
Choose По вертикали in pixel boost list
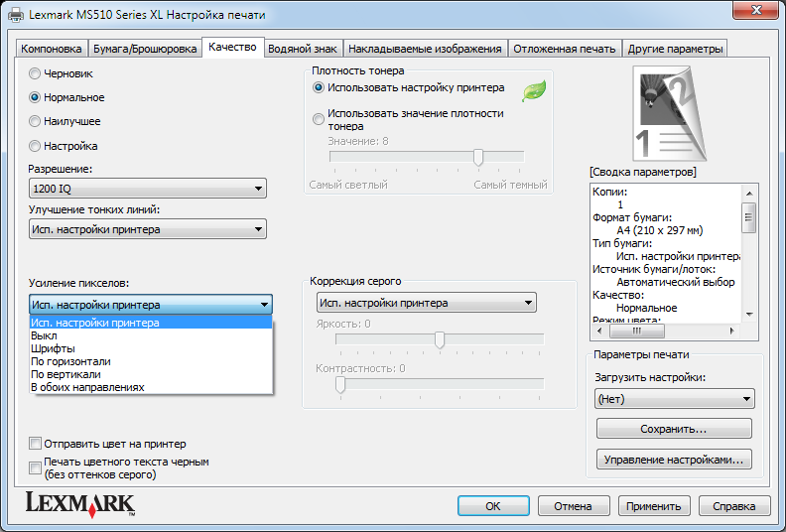(151, 374)
